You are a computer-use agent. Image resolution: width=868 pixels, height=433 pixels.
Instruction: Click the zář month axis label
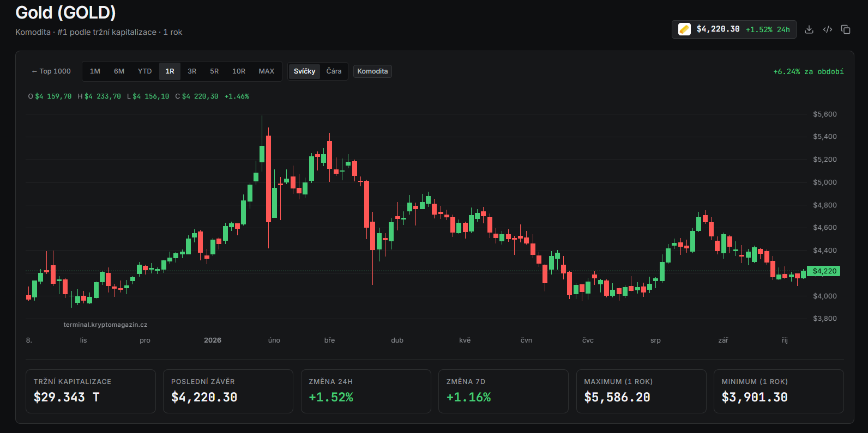(x=724, y=340)
